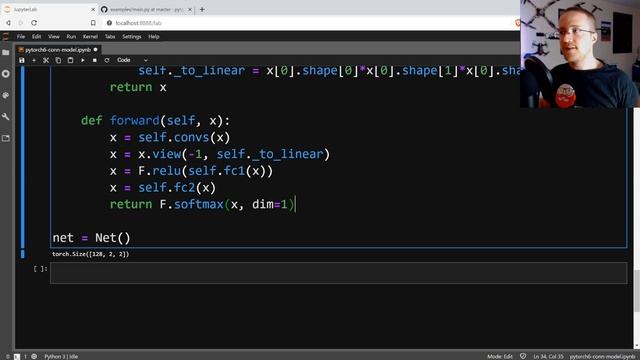Click the site info icon in address bar

coord(109,23)
